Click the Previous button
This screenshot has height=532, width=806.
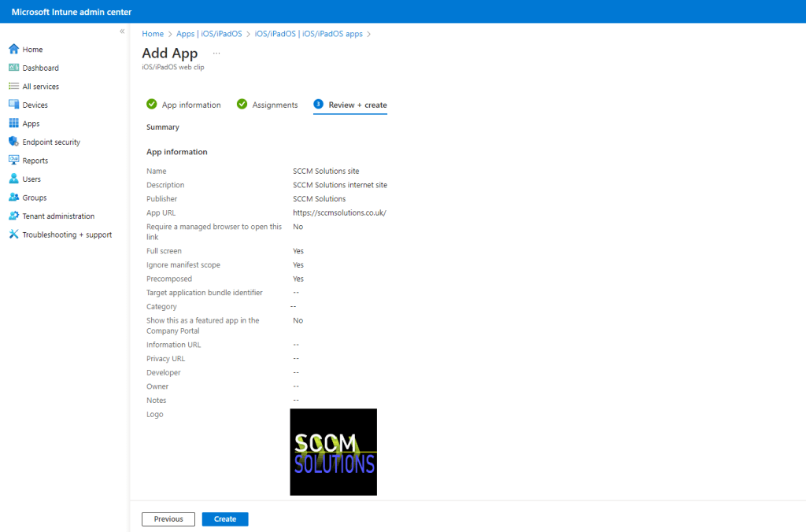(x=168, y=519)
